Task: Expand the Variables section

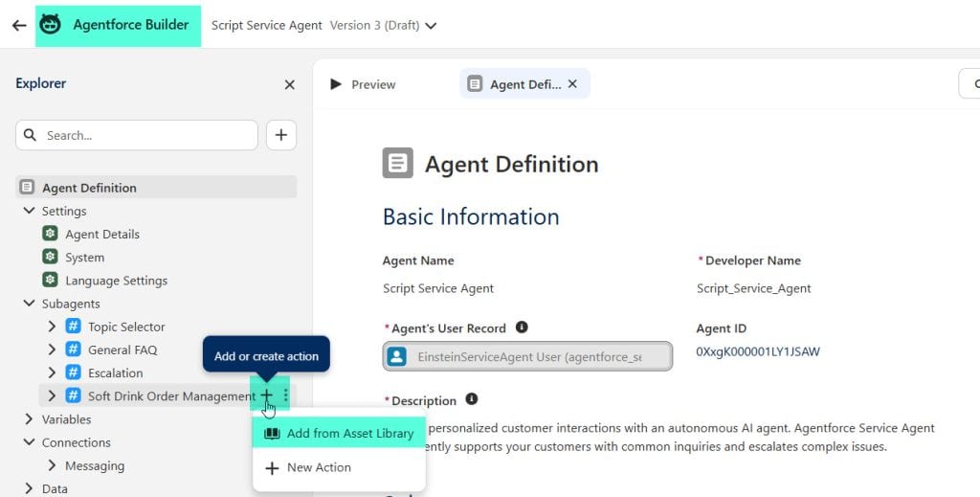Action: click(29, 418)
